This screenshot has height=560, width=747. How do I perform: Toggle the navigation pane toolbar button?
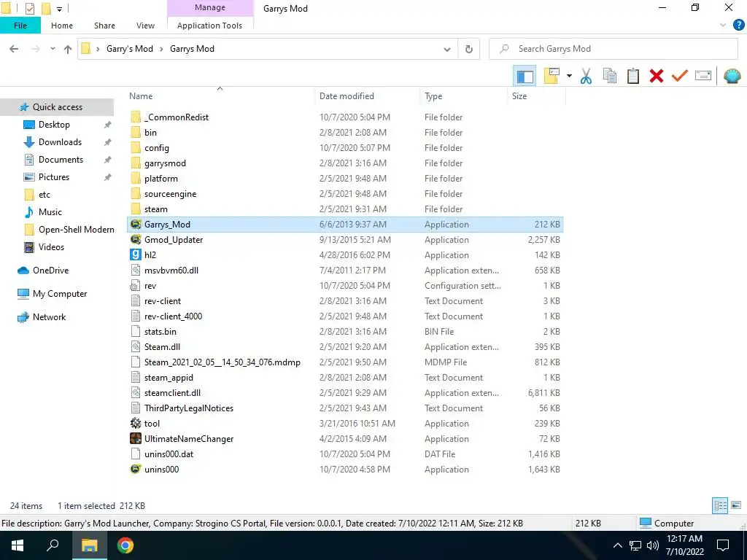pyautogui.click(x=525, y=76)
